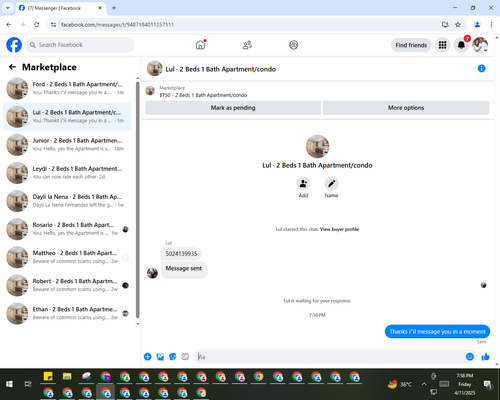Open the emoji picker
This screenshot has height=400, width=500.
click(470, 357)
